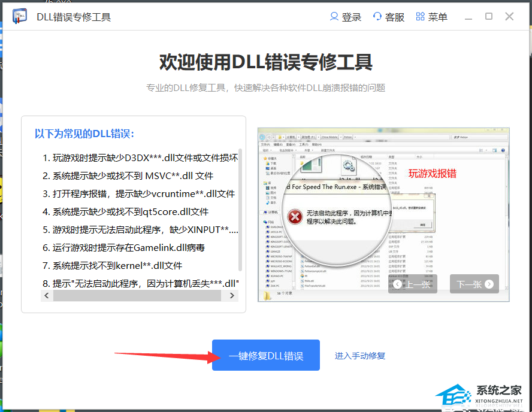Viewport: 532px width, 412px height.
Task: Click the DLL tool logo in the title bar
Action: [20, 16]
